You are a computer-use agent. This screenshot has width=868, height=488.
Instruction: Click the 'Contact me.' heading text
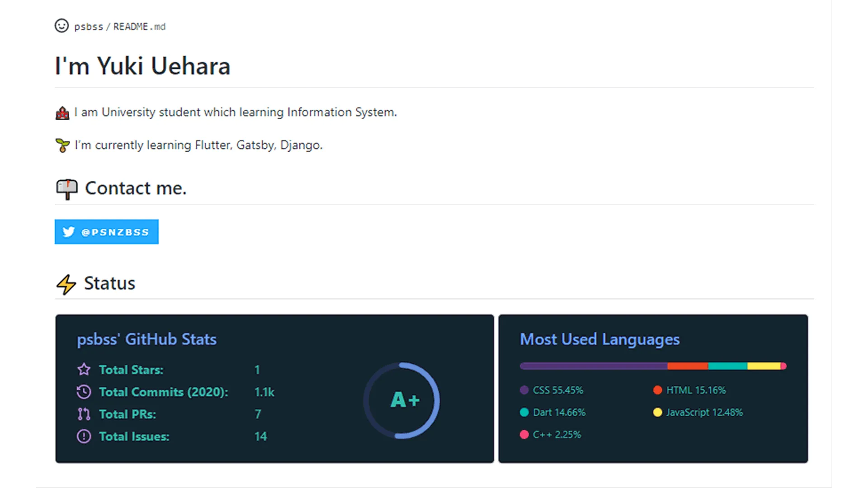tap(136, 188)
